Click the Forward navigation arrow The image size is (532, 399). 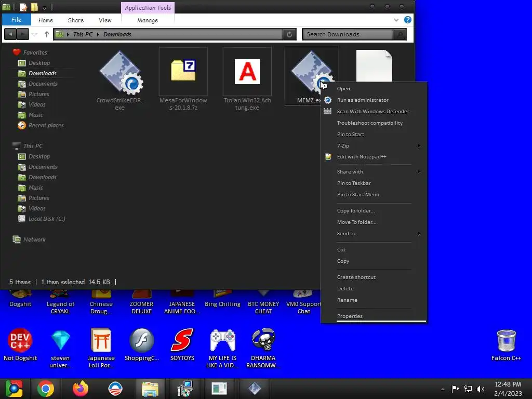[x=23, y=34]
